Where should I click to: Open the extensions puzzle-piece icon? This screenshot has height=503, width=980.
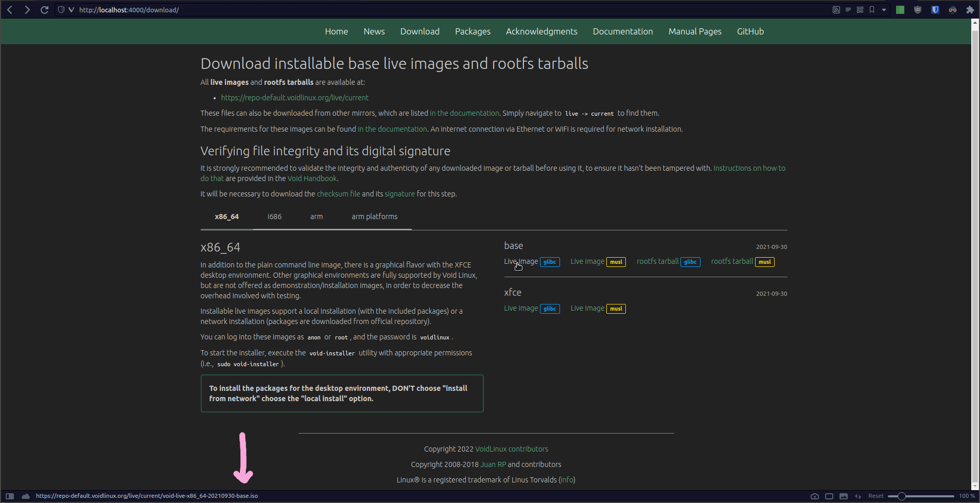point(970,10)
